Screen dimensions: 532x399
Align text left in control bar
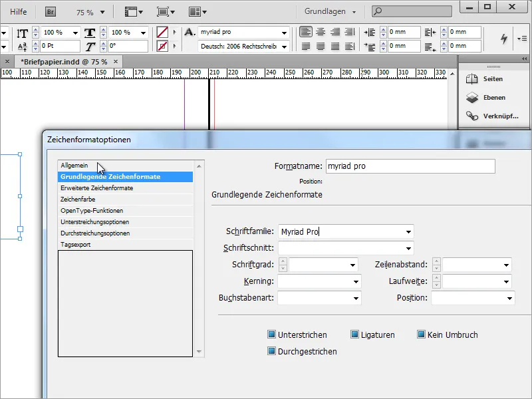click(x=306, y=32)
